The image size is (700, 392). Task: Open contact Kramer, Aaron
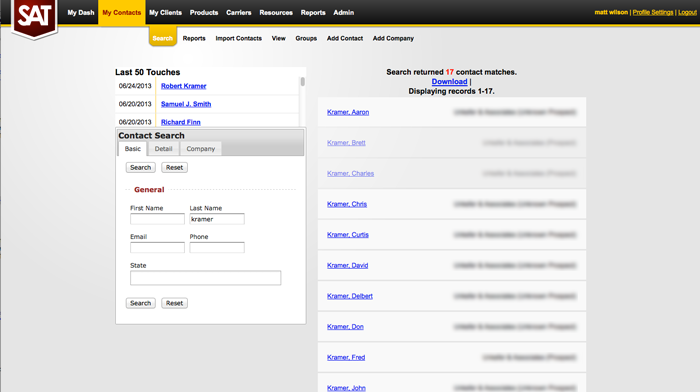click(x=348, y=112)
